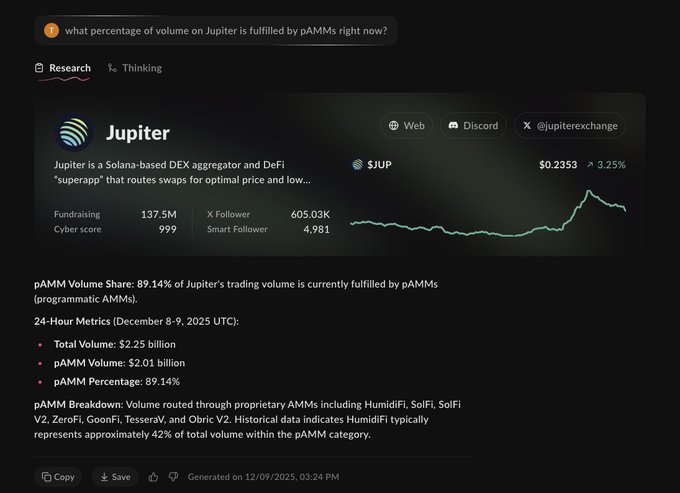680x493 pixels.
Task: Click the user avatar letter T
Action: click(52, 31)
